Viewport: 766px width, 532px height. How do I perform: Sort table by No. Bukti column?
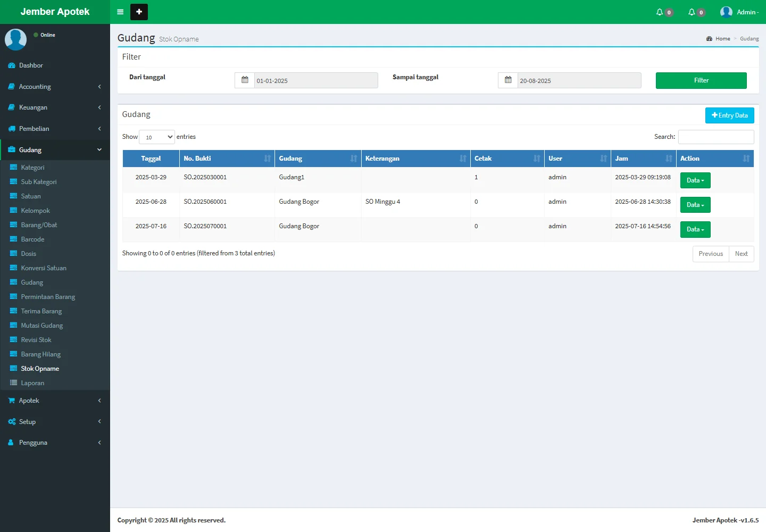click(x=227, y=159)
